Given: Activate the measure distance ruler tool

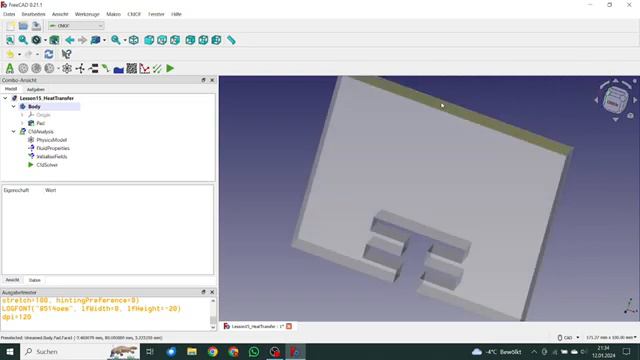Looking at the screenshot, I should pos(231,40).
